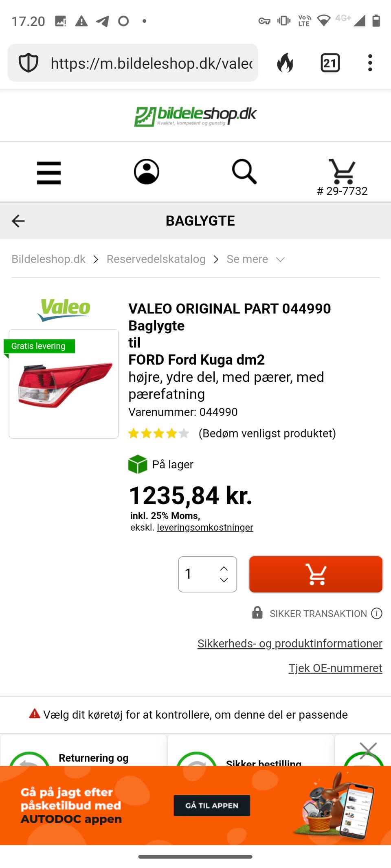Tap the taillight product thumbnail image
Image resolution: width=391 pixels, height=868 pixels.
click(x=64, y=384)
